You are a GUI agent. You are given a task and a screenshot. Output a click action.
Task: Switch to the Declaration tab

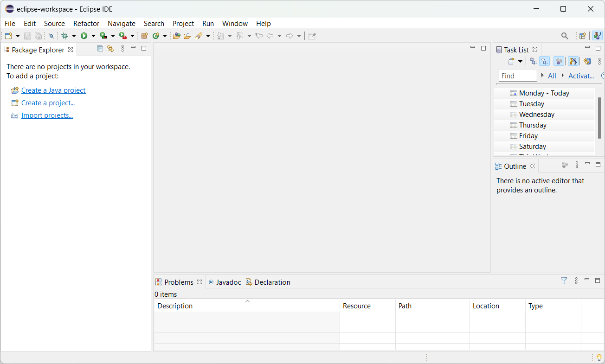click(x=268, y=282)
